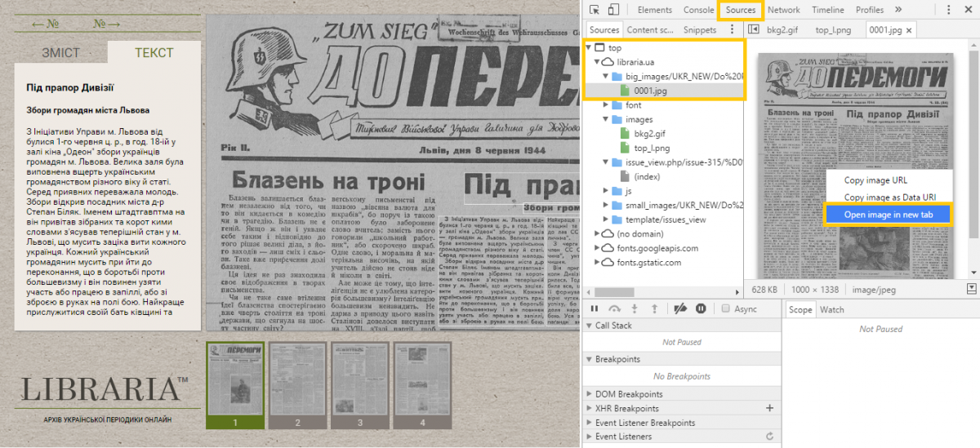This screenshot has width=980, height=448.
Task: Open the ЗМІСТ tab on page
Action: 61,53
